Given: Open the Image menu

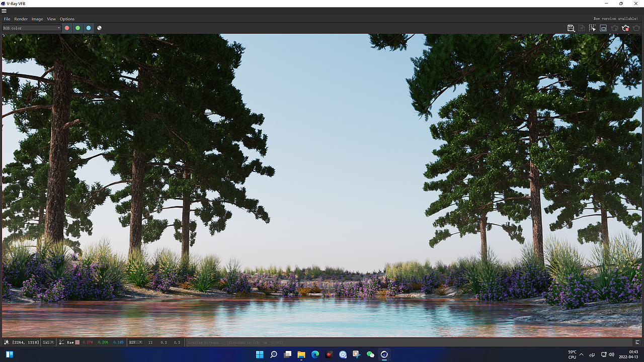Looking at the screenshot, I should pyautogui.click(x=37, y=19).
